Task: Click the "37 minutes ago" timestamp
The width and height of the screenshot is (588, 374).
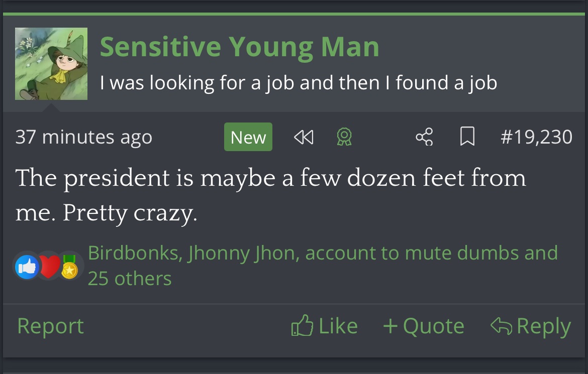Action: [x=83, y=137]
